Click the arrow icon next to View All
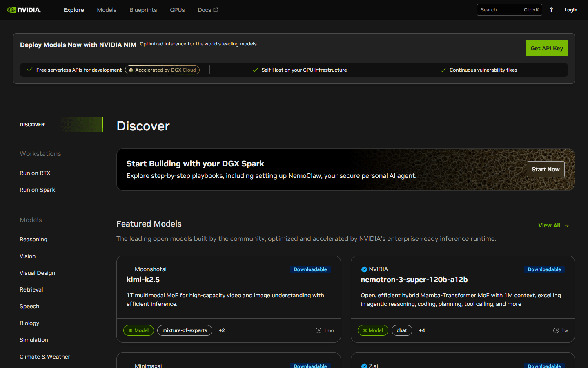 pyautogui.click(x=567, y=225)
